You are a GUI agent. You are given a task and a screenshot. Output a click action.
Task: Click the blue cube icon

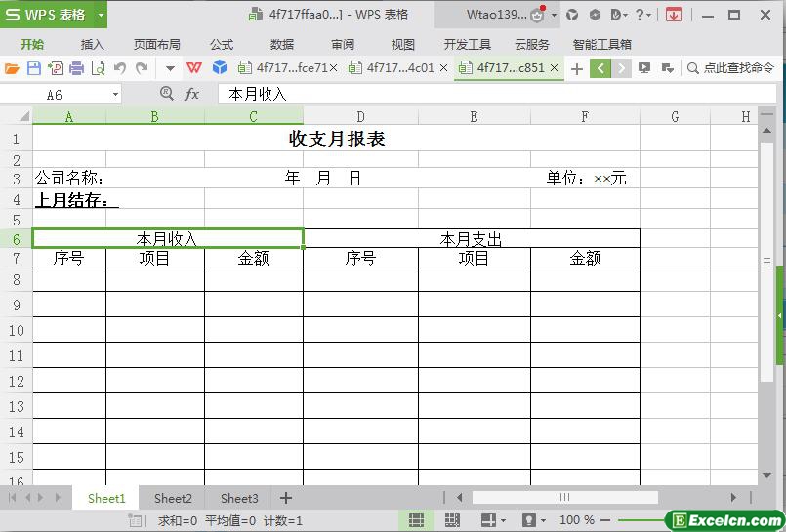(220, 67)
